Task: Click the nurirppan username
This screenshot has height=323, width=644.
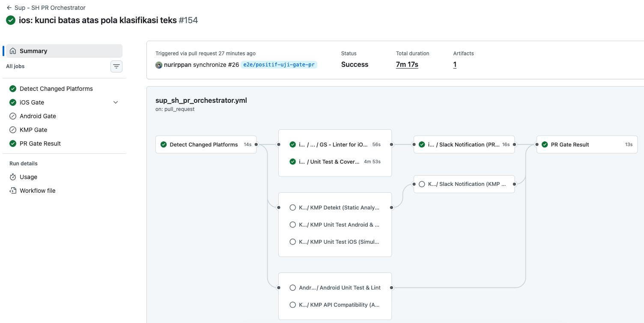Action: coord(178,65)
